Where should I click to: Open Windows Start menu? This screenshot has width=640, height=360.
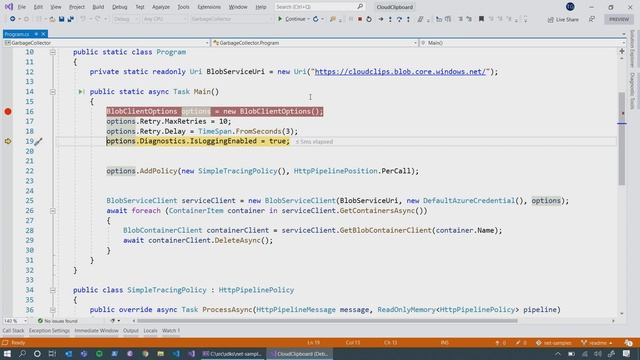(x=7, y=354)
